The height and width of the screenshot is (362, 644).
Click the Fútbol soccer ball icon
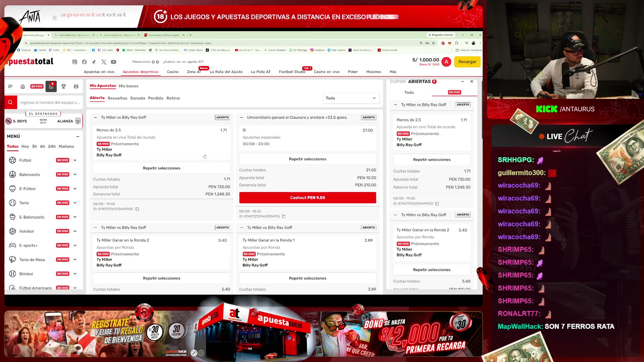click(x=12, y=160)
